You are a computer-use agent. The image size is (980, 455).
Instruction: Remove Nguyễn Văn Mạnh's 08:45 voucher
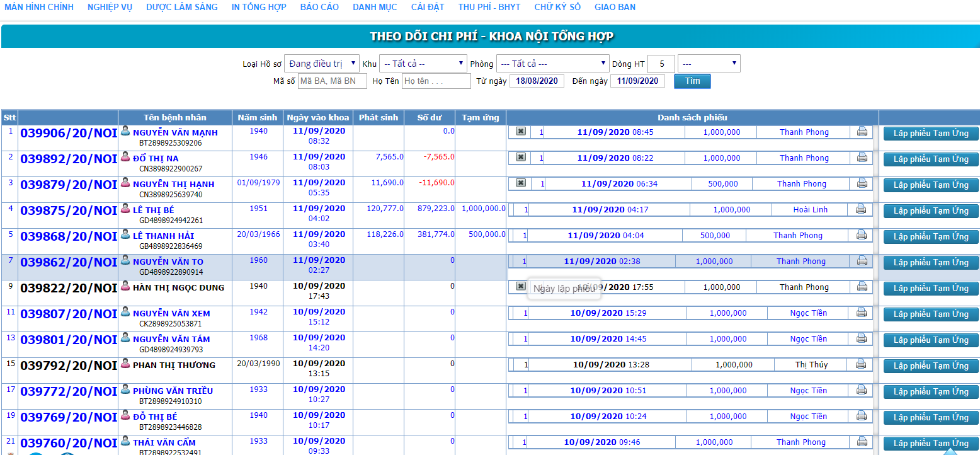(x=521, y=132)
